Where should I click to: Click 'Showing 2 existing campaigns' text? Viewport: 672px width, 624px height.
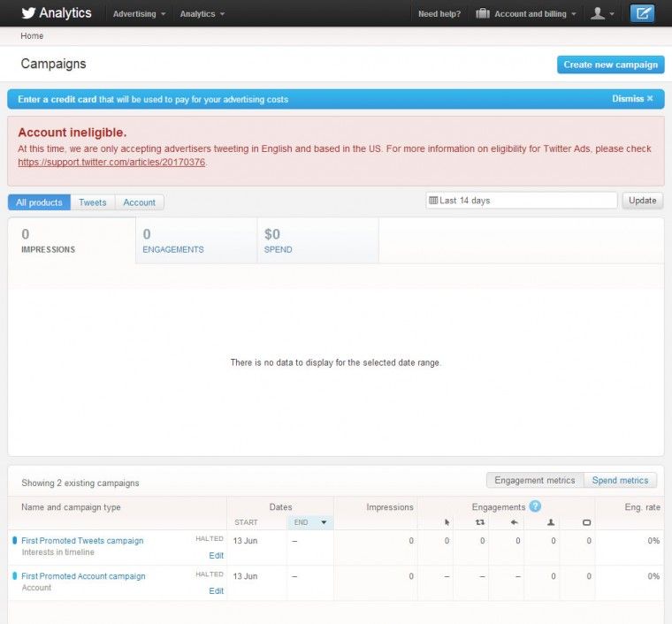(x=80, y=483)
